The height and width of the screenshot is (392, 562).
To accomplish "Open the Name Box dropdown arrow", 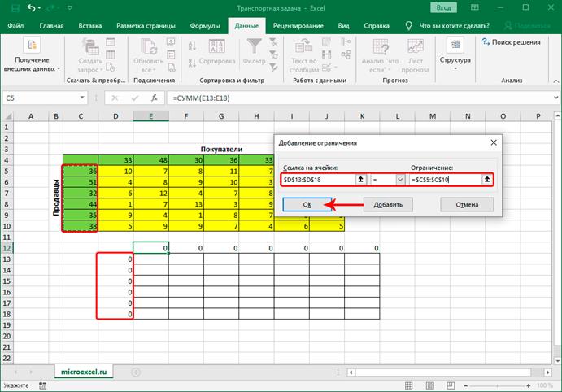I will [82, 98].
